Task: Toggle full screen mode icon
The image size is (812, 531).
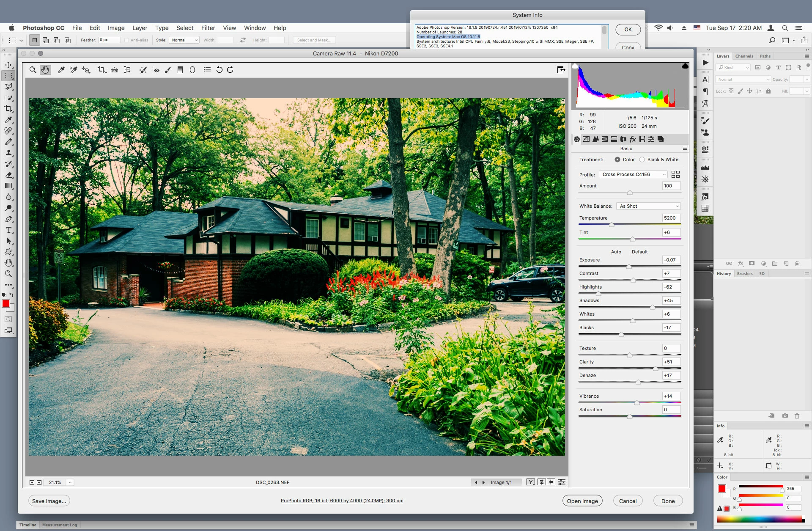Action: click(561, 70)
